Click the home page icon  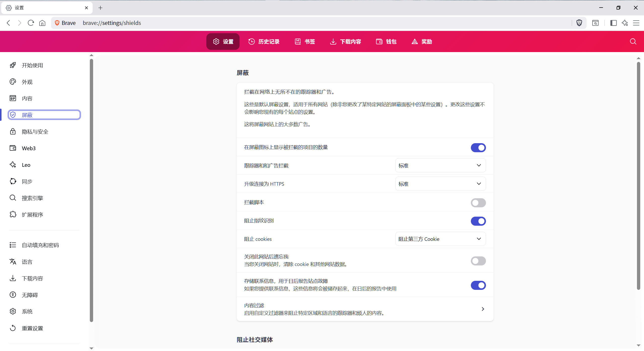tap(42, 23)
